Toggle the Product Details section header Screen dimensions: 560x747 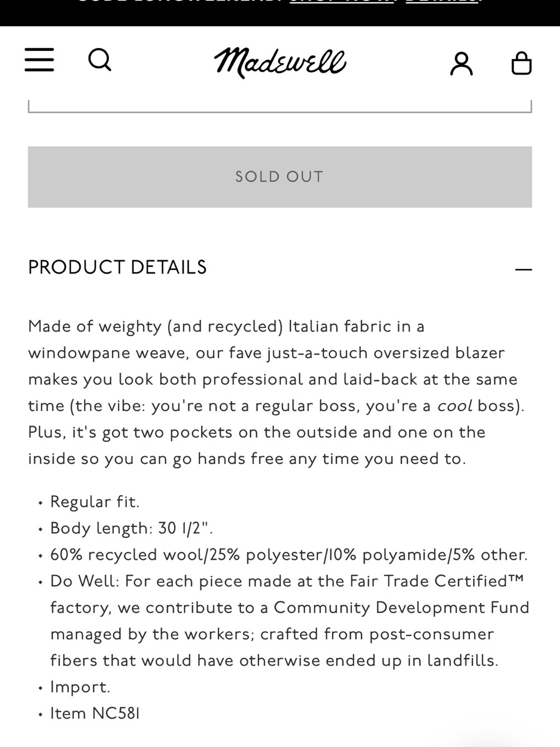click(280, 267)
